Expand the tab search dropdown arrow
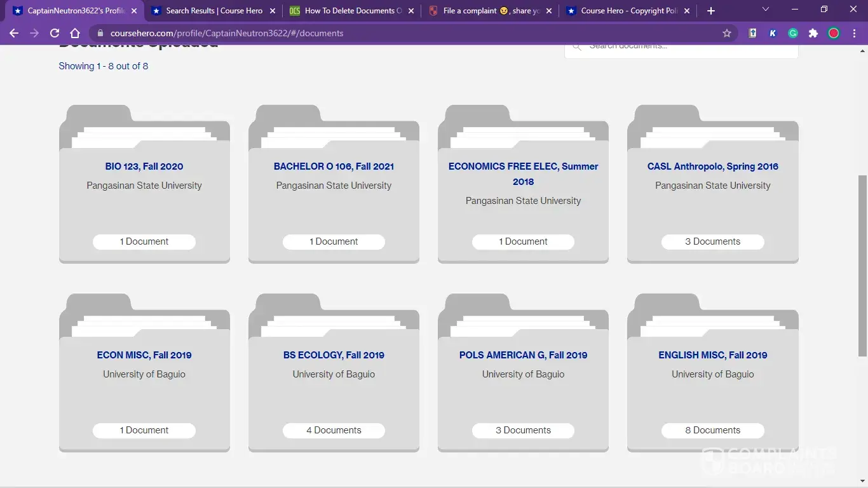Image resolution: width=868 pixels, height=488 pixels. pos(766,10)
